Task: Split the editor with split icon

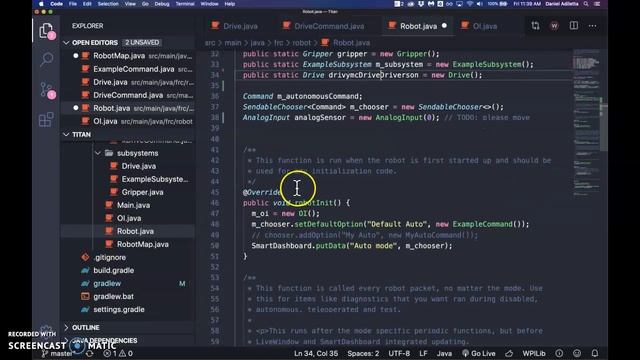Action: click(x=573, y=26)
